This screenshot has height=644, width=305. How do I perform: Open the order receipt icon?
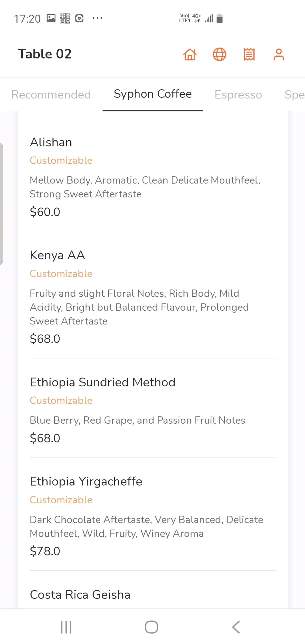pos(249,55)
